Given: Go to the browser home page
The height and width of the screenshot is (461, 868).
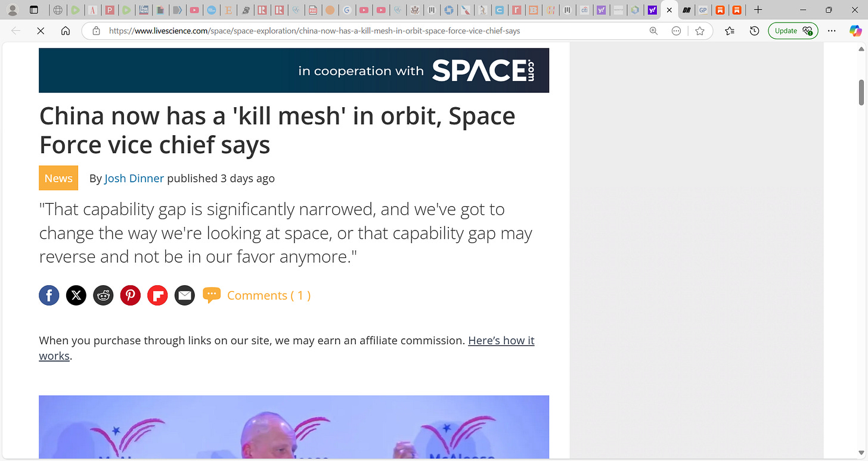Looking at the screenshot, I should coord(66,31).
